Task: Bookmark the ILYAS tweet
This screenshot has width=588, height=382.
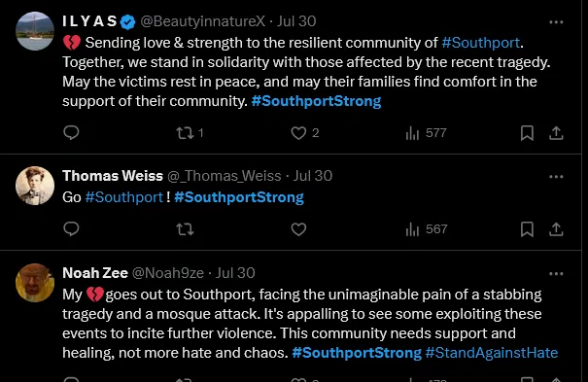Action: [x=527, y=133]
